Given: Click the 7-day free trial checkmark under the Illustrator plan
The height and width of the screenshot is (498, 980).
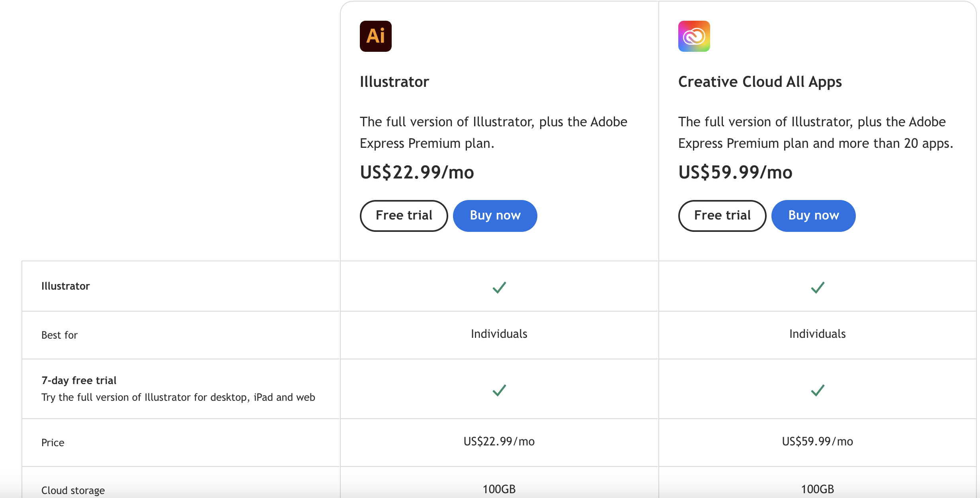Looking at the screenshot, I should pos(499,390).
